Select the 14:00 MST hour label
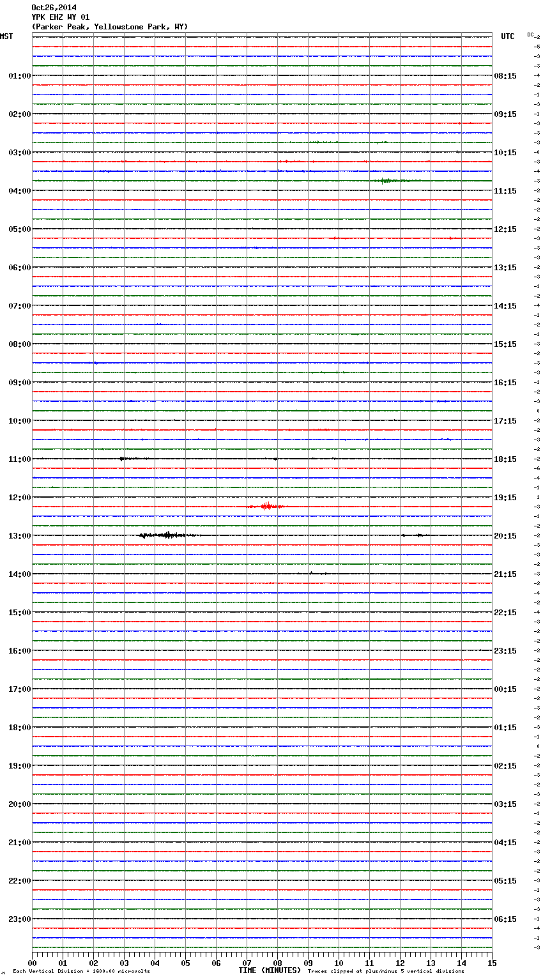The height and width of the screenshot is (980, 543). pos(20,574)
